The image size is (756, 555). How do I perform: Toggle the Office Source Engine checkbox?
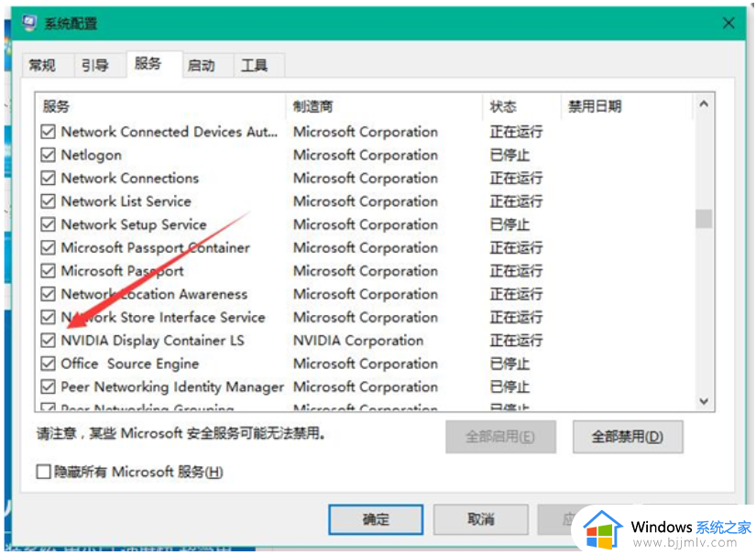point(48,364)
